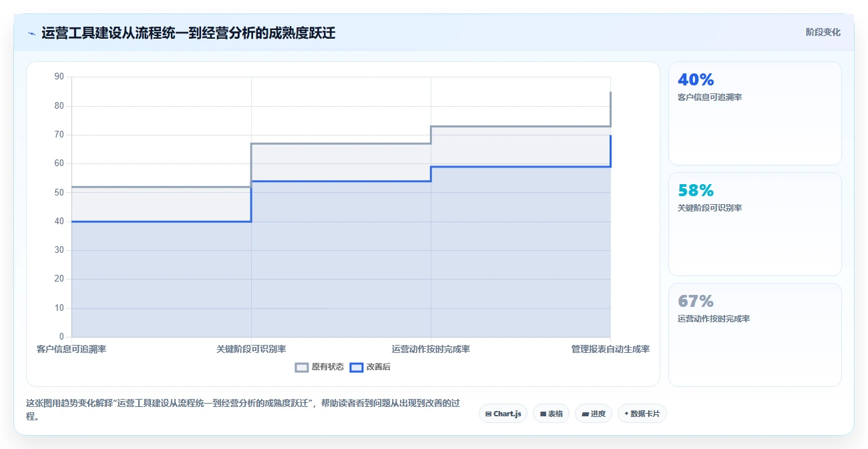
Task: Click the 40% value text
Action: [696, 79]
